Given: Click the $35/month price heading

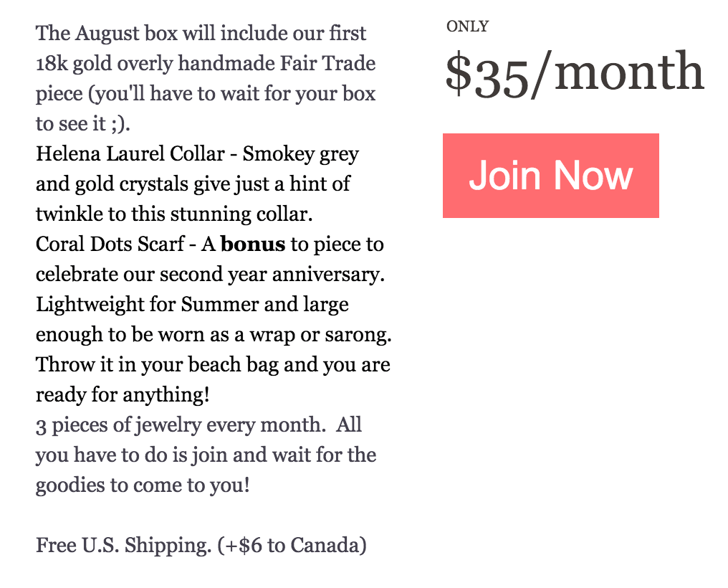Looking at the screenshot, I should pyautogui.click(x=575, y=73).
